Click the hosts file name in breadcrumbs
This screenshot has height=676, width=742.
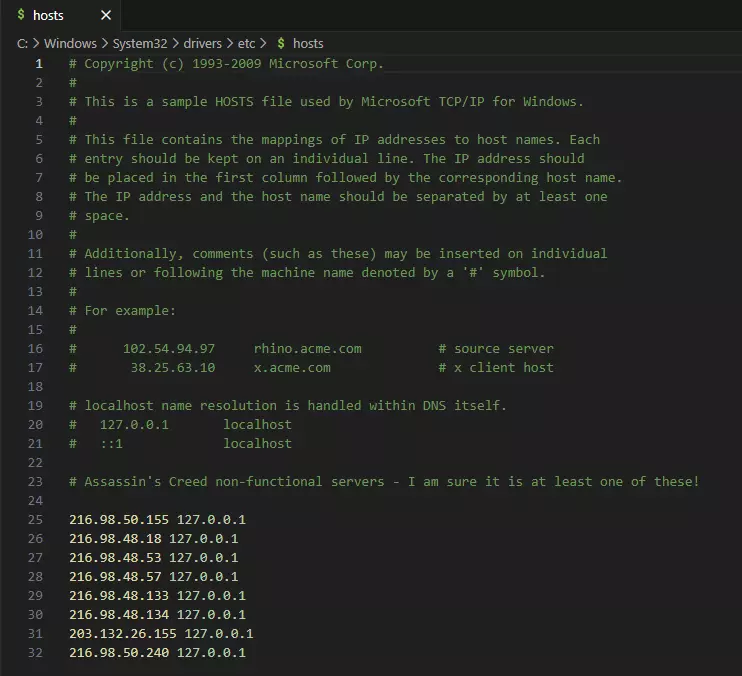[x=308, y=43]
